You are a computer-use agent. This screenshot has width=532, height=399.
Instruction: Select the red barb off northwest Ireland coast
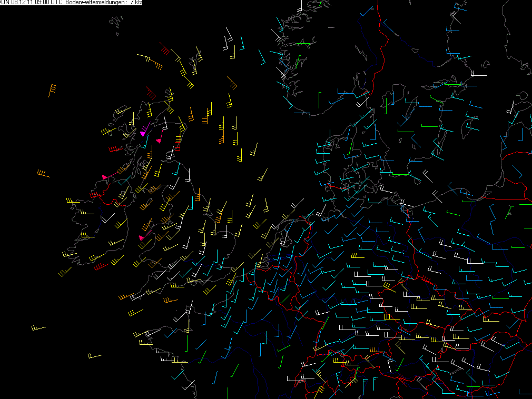(116, 149)
